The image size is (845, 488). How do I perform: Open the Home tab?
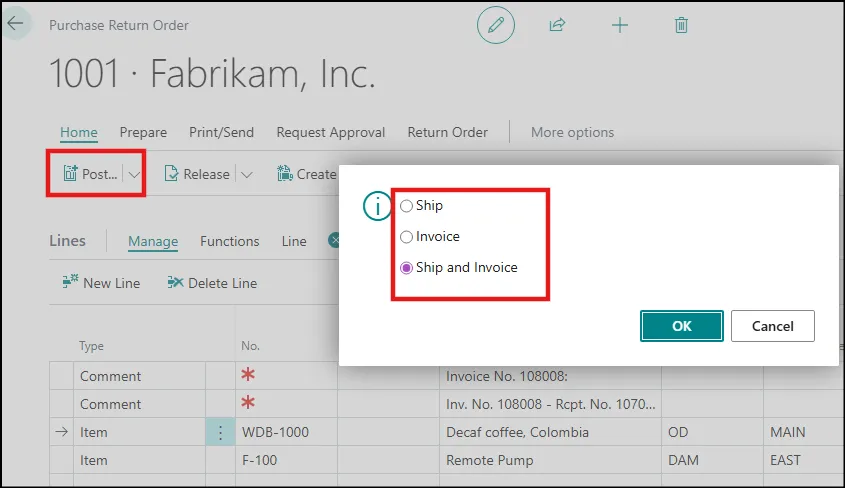[79, 133]
